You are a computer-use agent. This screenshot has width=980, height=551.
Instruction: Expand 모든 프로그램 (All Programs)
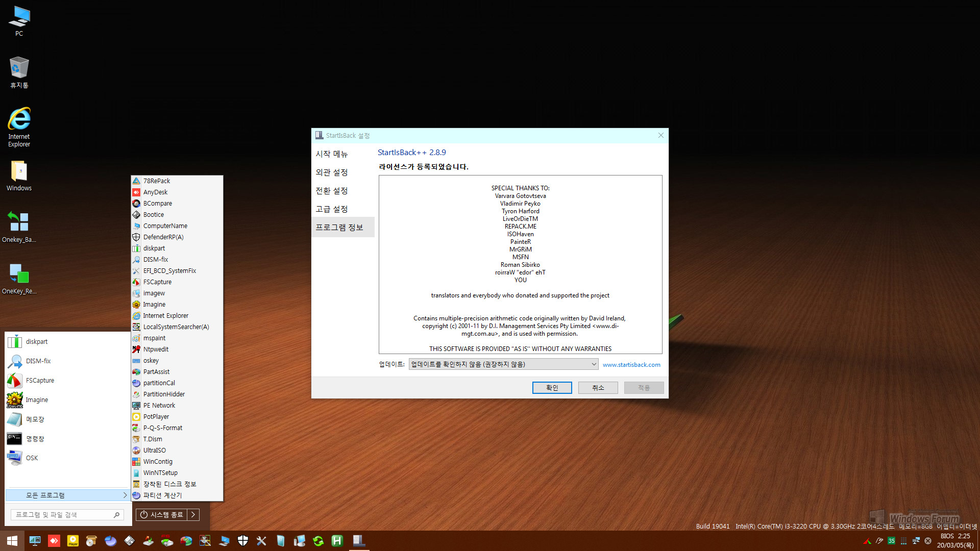(67, 495)
